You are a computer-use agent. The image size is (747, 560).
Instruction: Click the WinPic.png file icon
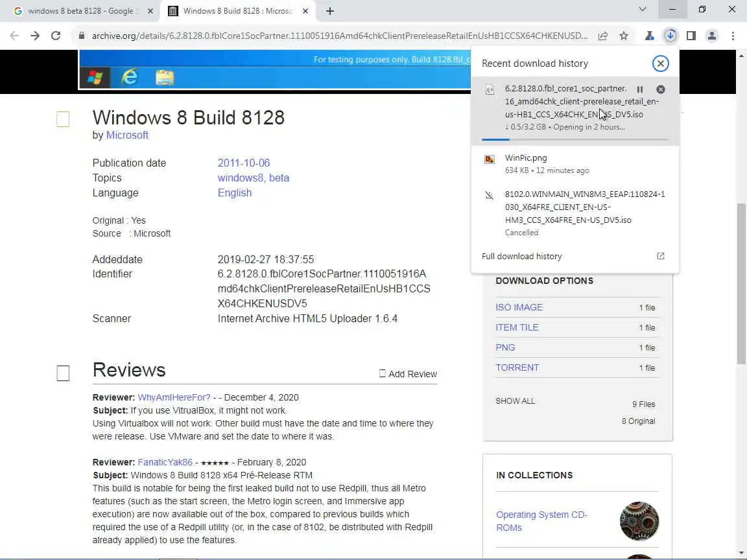pyautogui.click(x=490, y=159)
